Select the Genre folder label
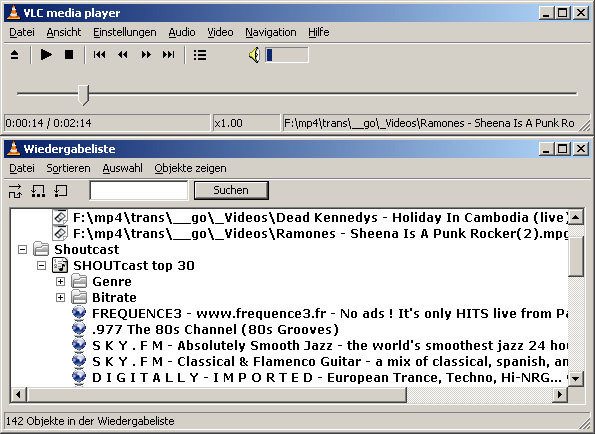The width and height of the screenshot is (595, 434). [112, 281]
